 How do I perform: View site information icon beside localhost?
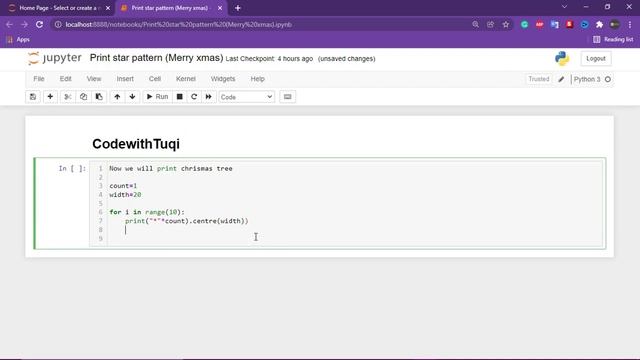[58, 24]
